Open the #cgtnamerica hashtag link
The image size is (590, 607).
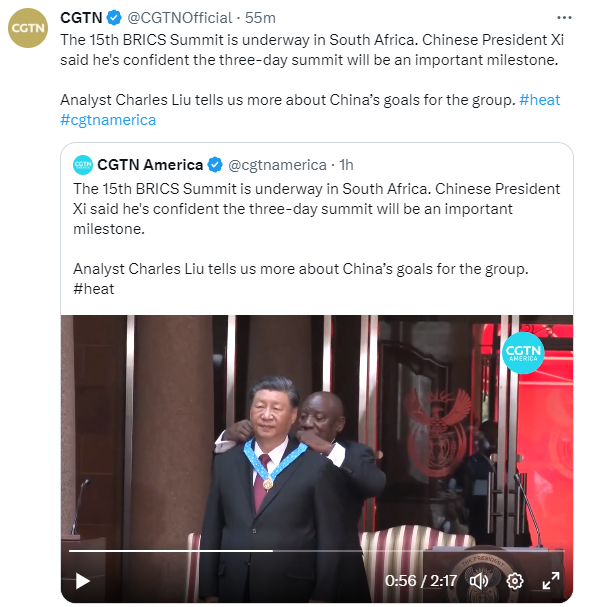(x=108, y=120)
